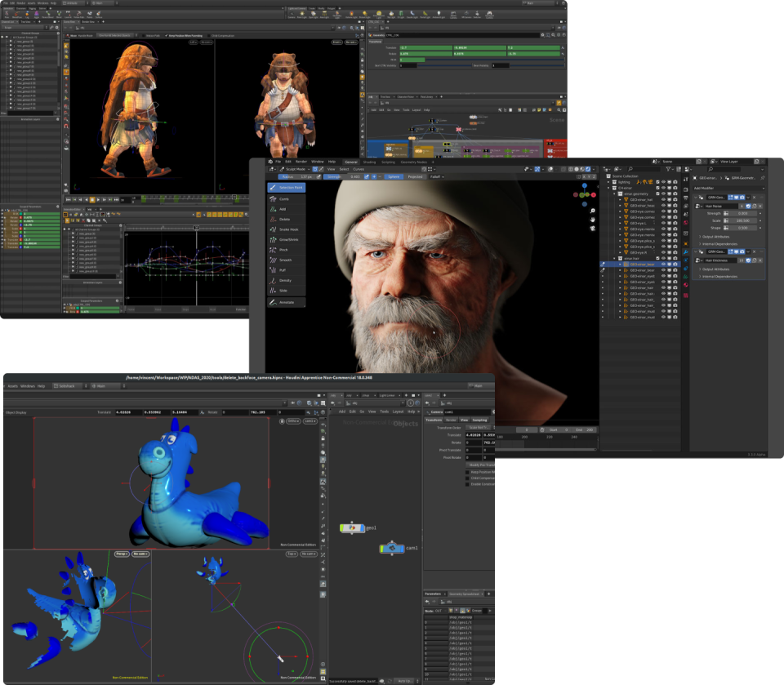Click the Pinch sculpt tool
The width and height of the screenshot is (784, 685).
pos(285,250)
